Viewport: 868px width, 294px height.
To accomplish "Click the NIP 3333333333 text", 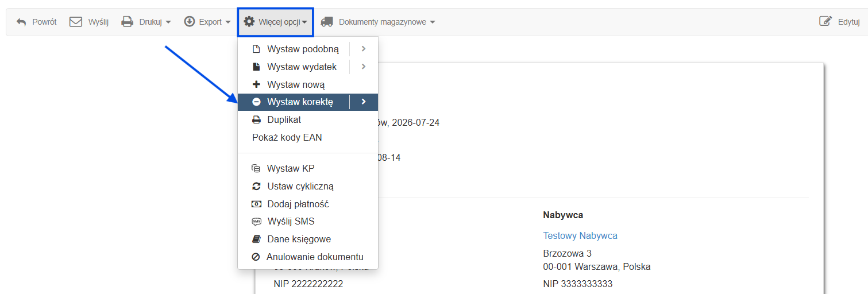I will (x=578, y=284).
